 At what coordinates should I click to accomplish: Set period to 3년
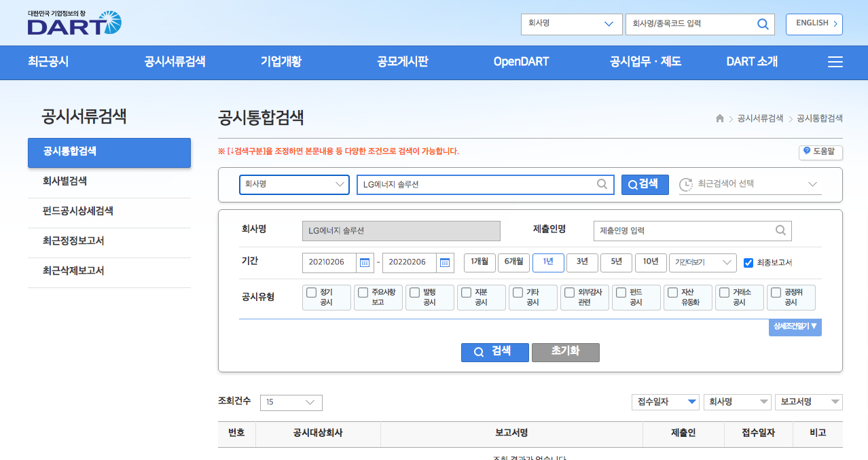[582, 262]
